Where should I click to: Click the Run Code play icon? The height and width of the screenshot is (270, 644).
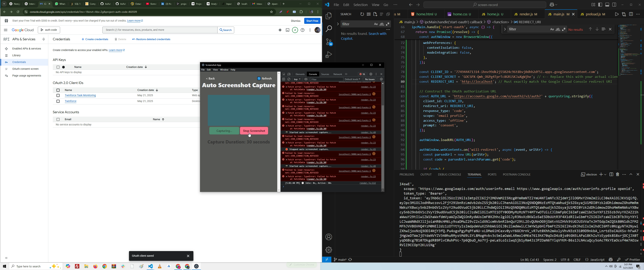[616, 14]
